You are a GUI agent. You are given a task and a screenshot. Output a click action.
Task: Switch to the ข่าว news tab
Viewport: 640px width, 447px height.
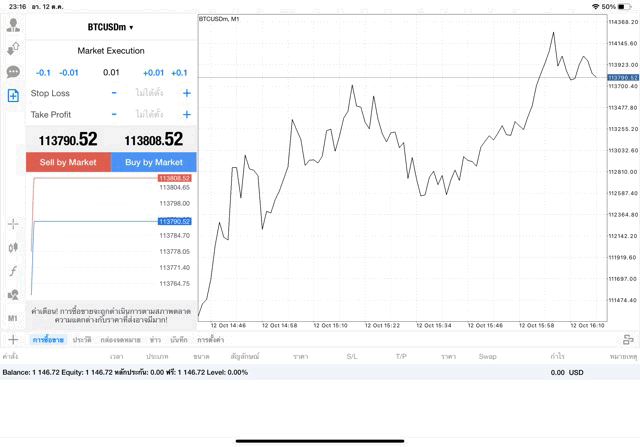[155, 340]
